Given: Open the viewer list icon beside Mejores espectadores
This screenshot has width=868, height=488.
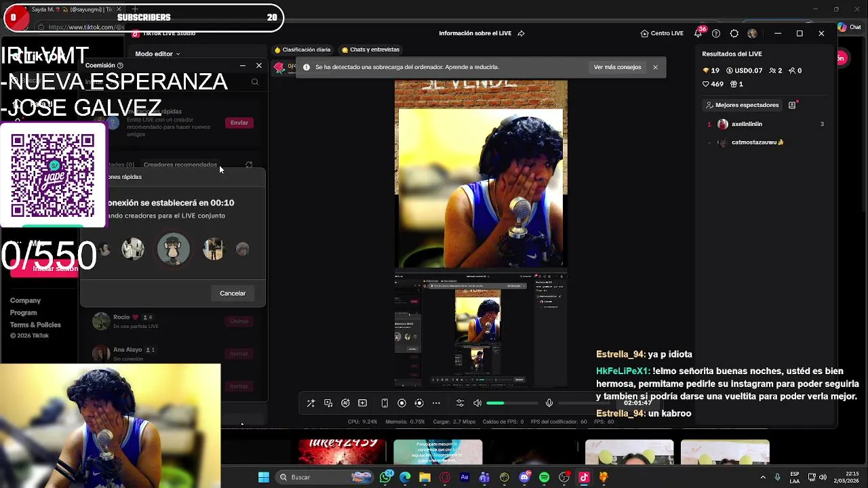Looking at the screenshot, I should [x=792, y=105].
